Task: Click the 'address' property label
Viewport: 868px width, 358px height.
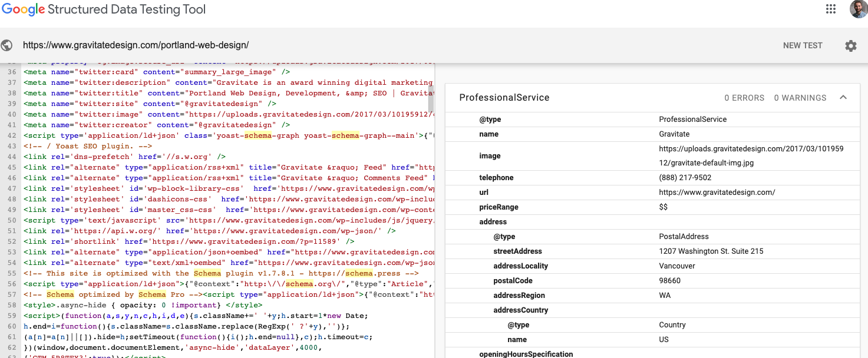Action: [493, 222]
